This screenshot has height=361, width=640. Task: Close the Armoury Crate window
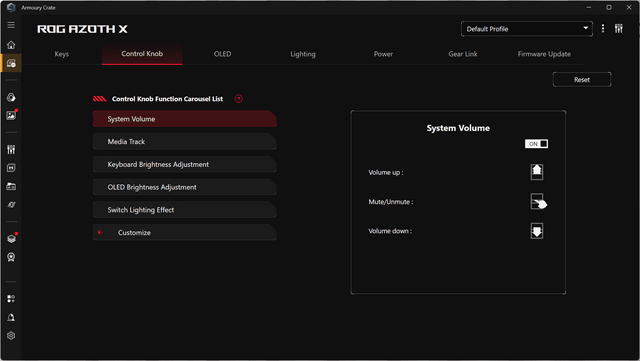[x=629, y=7]
